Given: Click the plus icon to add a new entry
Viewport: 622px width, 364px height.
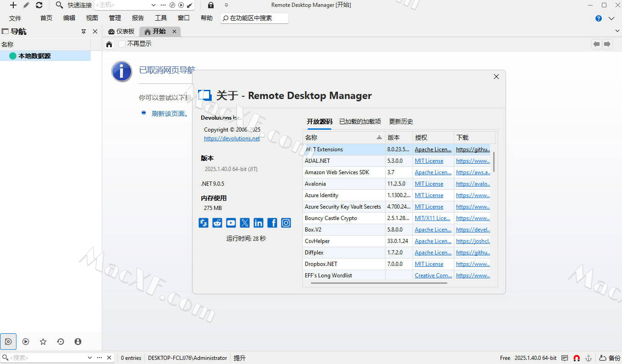Looking at the screenshot, I should coord(13,5).
